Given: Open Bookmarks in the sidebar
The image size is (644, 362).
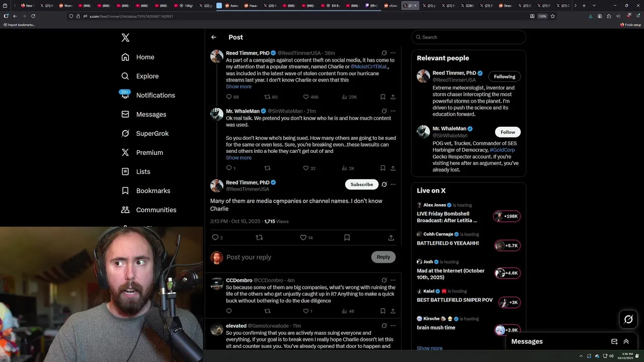Looking at the screenshot, I should tap(146, 191).
